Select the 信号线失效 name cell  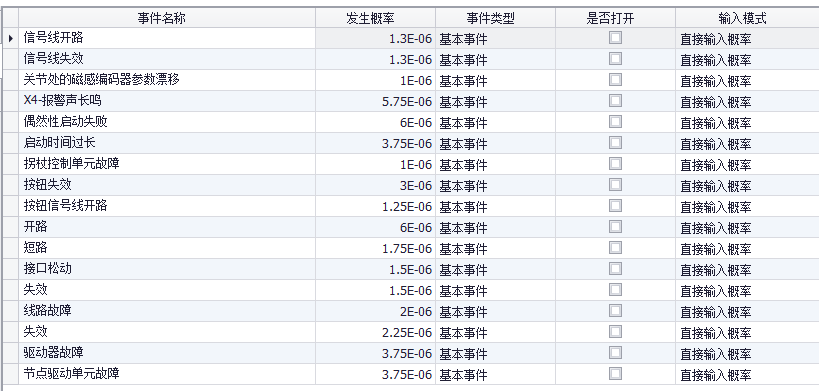pos(167,59)
